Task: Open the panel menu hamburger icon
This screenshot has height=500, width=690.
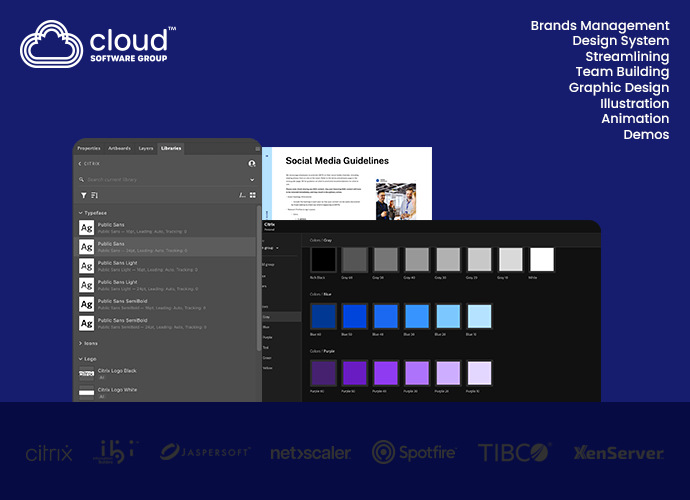Action: point(256,148)
